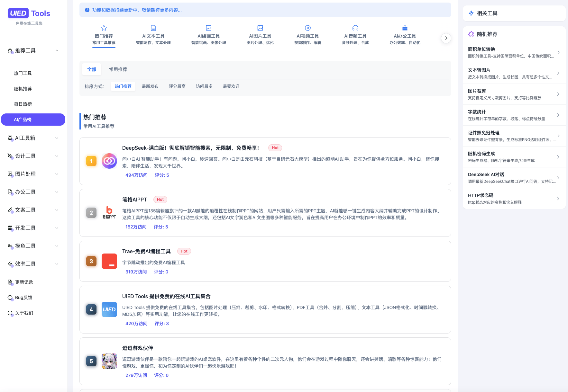The height and width of the screenshot is (392, 568).
Task: Select the AI产品榜 sidebar item
Action: (33, 120)
